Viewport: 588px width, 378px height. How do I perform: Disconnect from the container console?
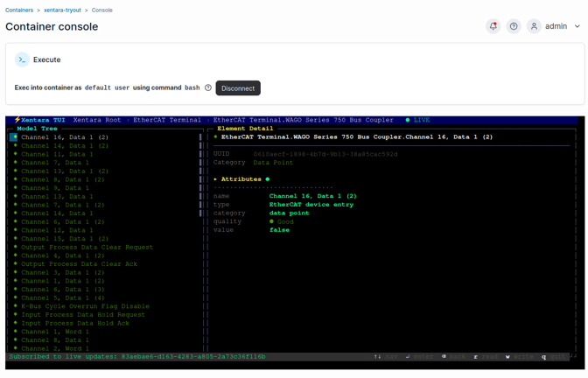[238, 88]
